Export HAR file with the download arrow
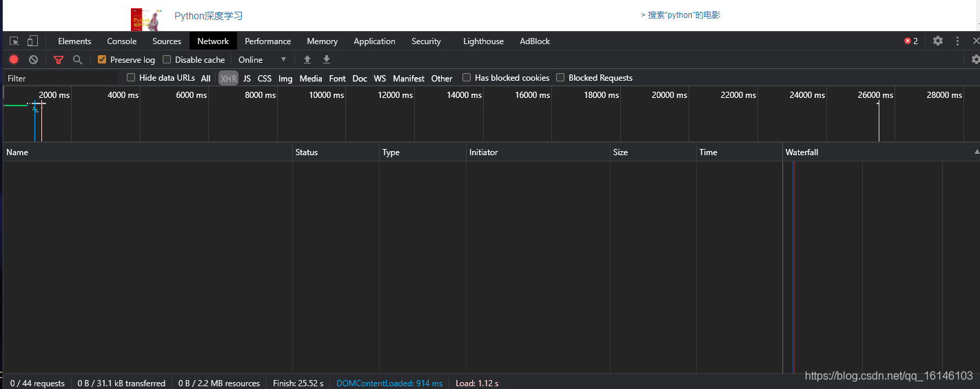This screenshot has height=389, width=980. tap(327, 60)
